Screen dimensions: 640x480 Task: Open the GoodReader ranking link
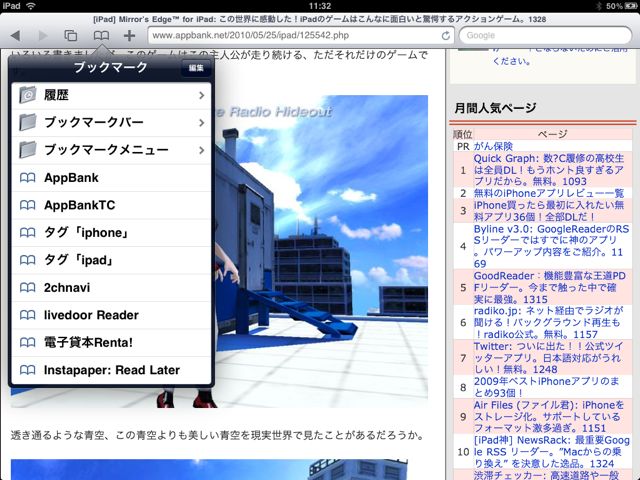coord(550,287)
